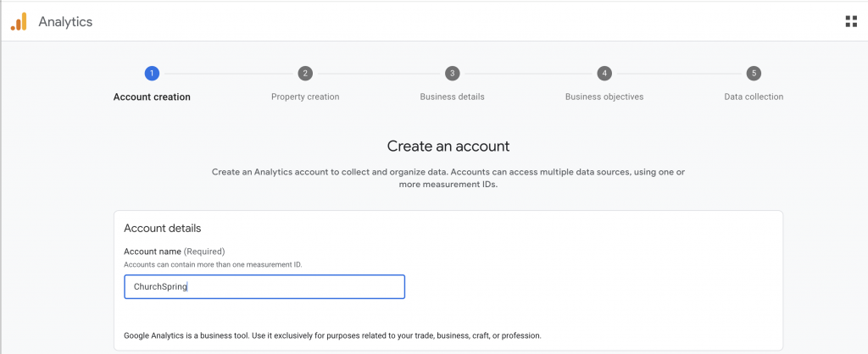Go to the Business details step label

[x=453, y=97]
